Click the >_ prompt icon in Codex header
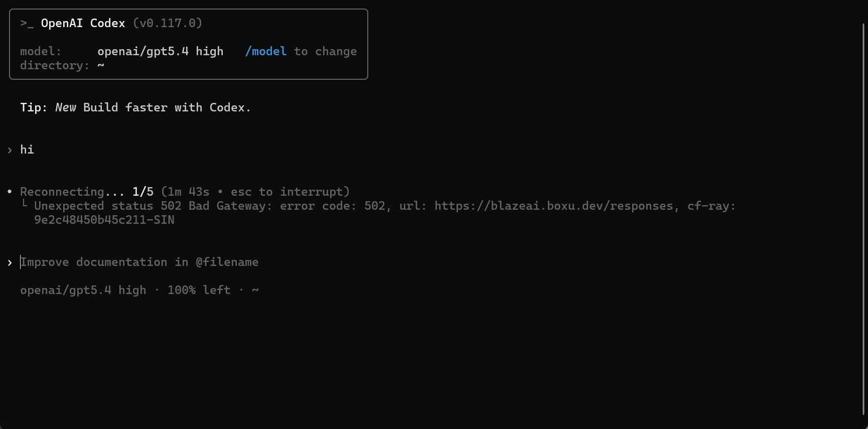Viewport: 868px width, 429px height. [27, 24]
